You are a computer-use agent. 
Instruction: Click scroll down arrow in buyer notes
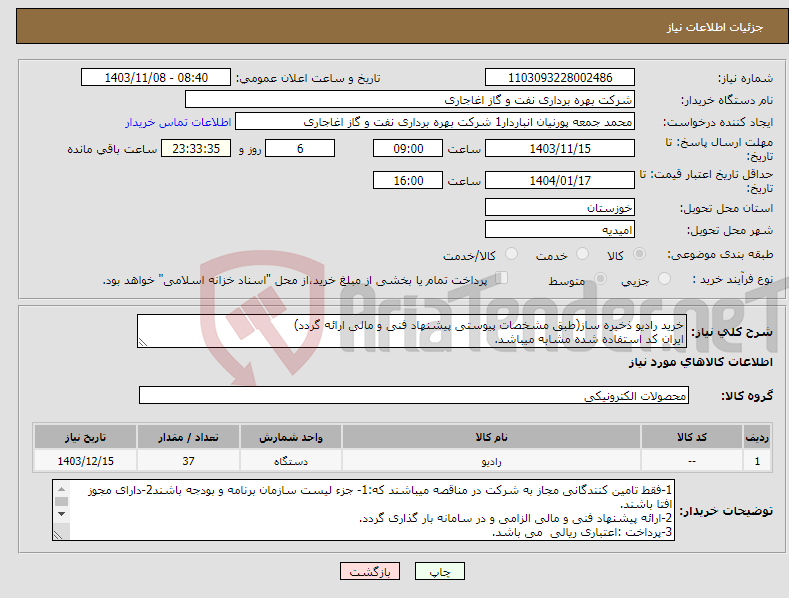click(x=61, y=514)
